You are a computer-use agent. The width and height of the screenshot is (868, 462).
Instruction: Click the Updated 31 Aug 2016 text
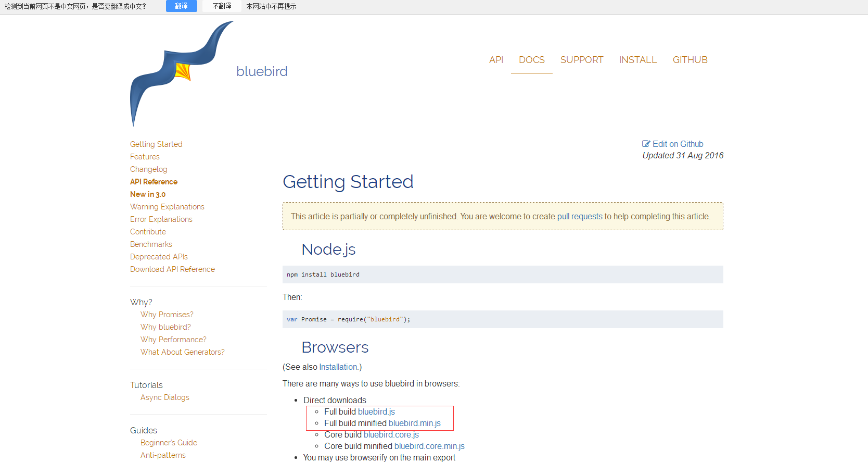coord(683,155)
